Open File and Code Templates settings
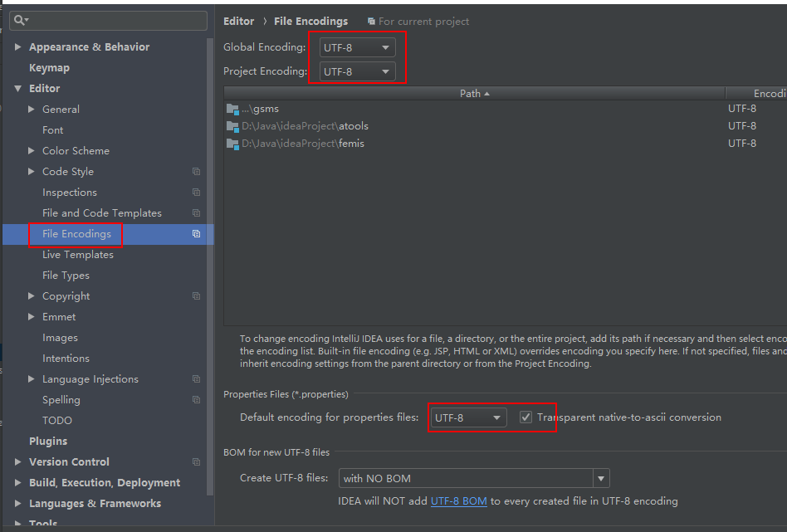The image size is (787, 532). tap(102, 213)
